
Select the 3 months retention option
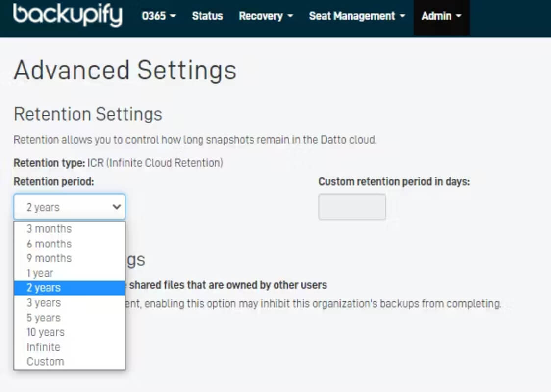pyautogui.click(x=70, y=229)
